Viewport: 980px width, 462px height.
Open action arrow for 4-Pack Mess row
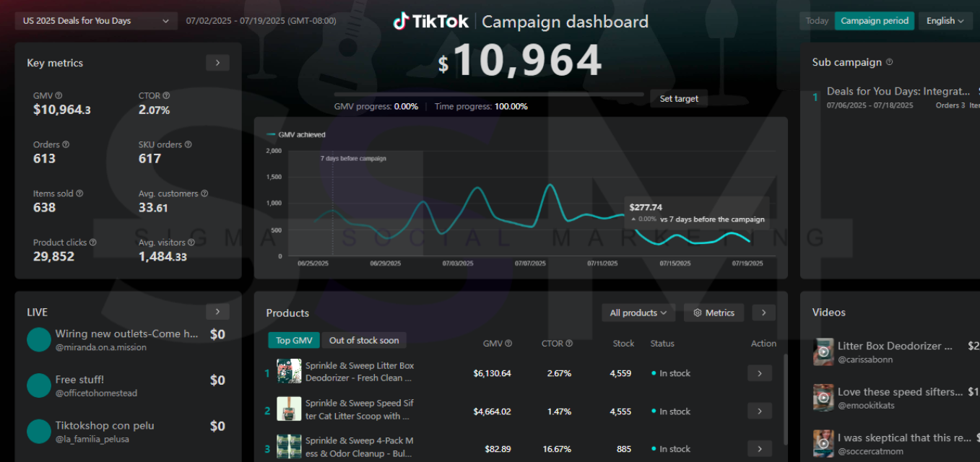coord(759,448)
